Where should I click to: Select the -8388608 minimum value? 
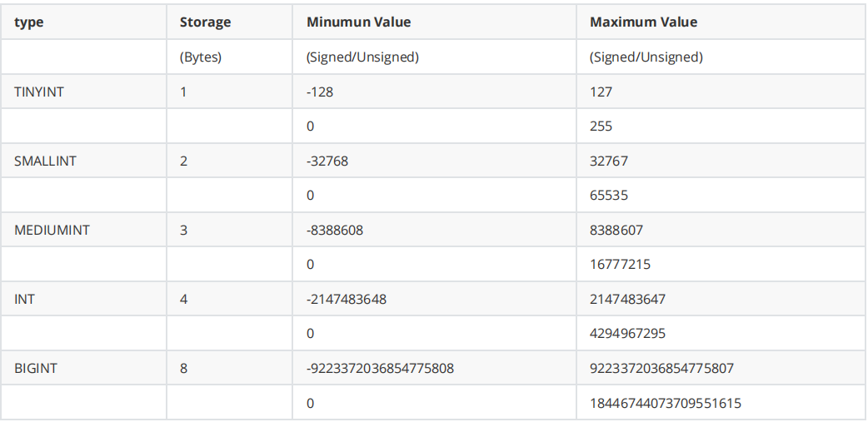point(335,230)
